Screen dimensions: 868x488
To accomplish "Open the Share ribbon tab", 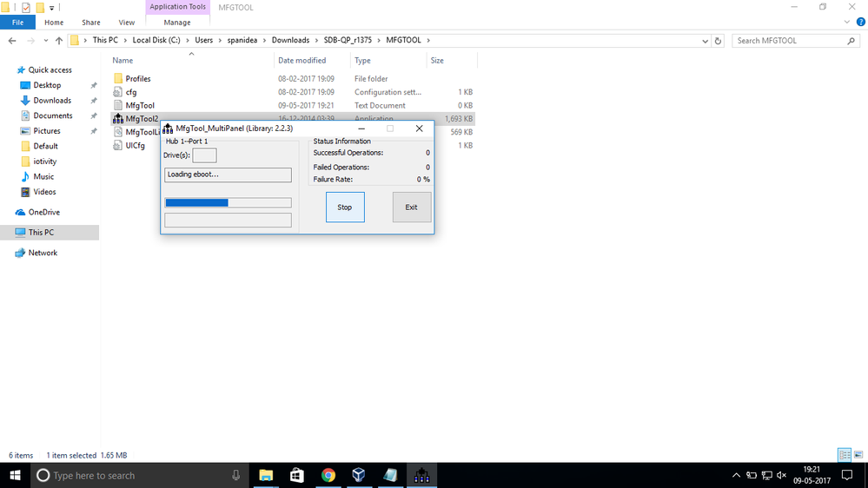I will click(90, 22).
